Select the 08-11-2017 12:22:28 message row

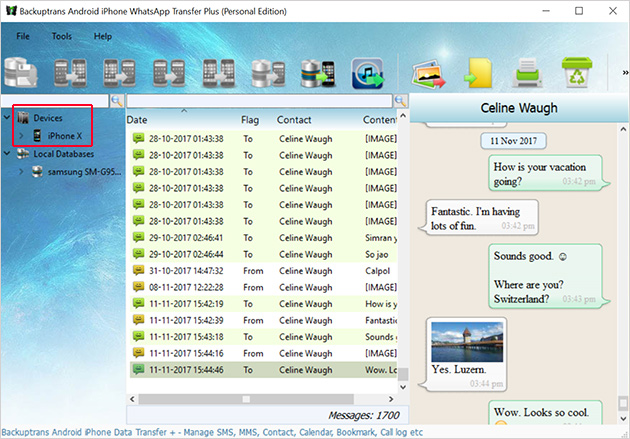pos(264,287)
